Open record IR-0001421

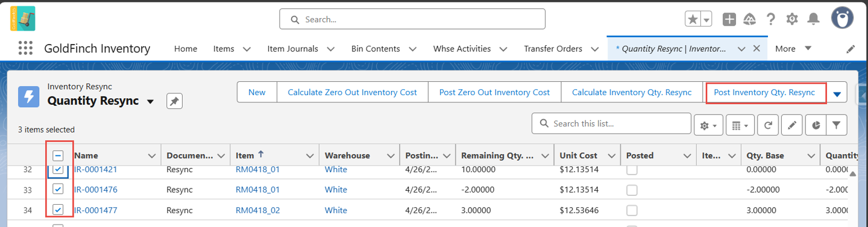click(96, 170)
